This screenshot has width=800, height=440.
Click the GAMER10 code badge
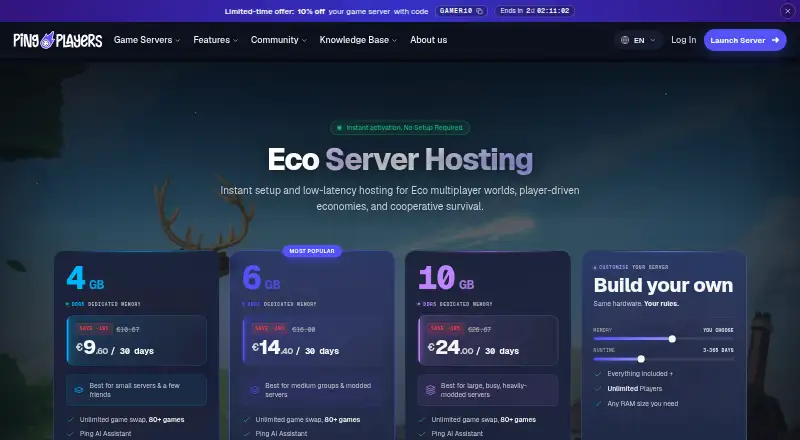point(461,11)
